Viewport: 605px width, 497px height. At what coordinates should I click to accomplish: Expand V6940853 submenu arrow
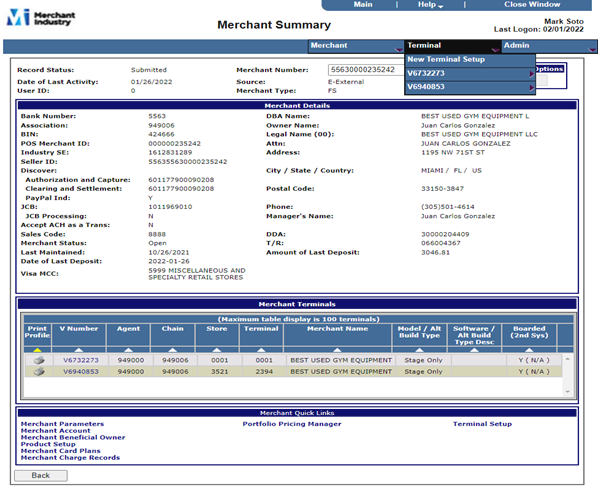532,88
